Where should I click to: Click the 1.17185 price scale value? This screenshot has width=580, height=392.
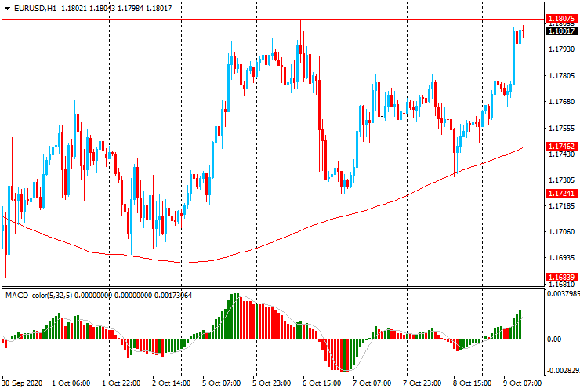coord(562,206)
